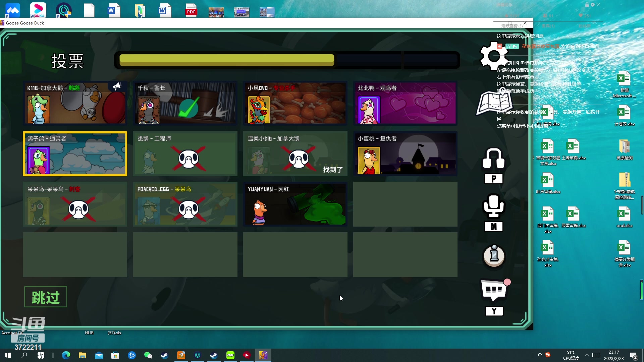
Task: Open the first Word document on desktop
Action: (x=114, y=10)
